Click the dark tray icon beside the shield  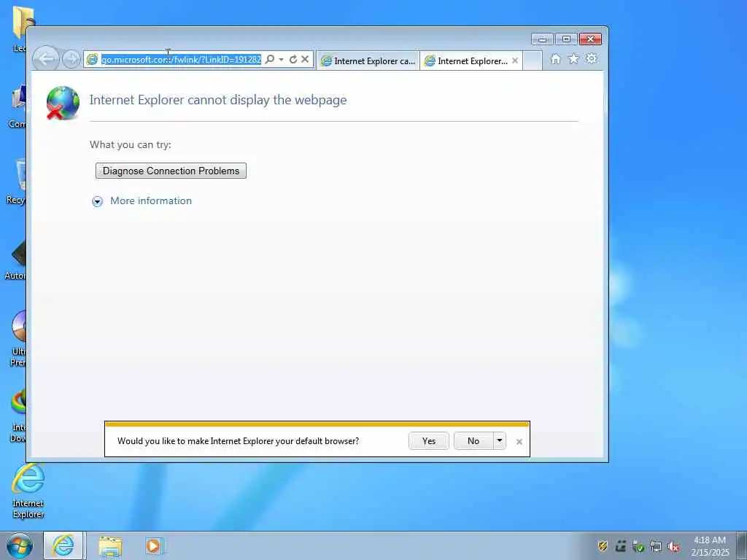coord(620,546)
